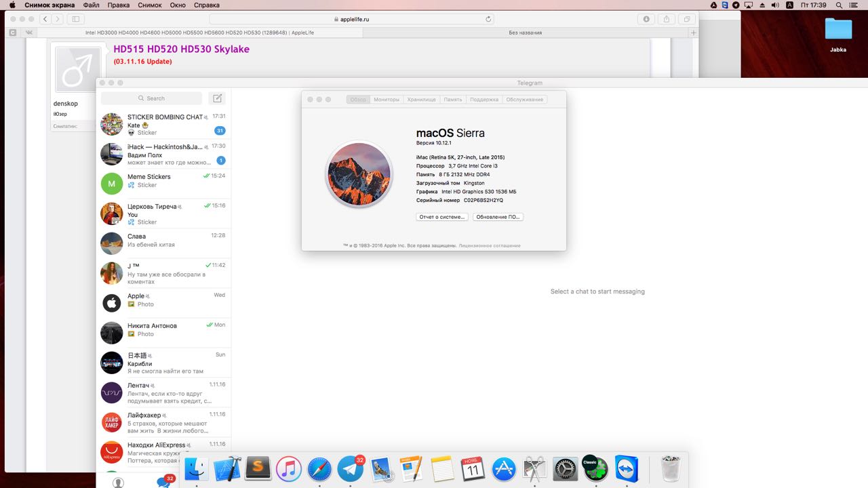Open the Никита Антонов chat
This screenshot has height=488, width=868.
(x=163, y=333)
